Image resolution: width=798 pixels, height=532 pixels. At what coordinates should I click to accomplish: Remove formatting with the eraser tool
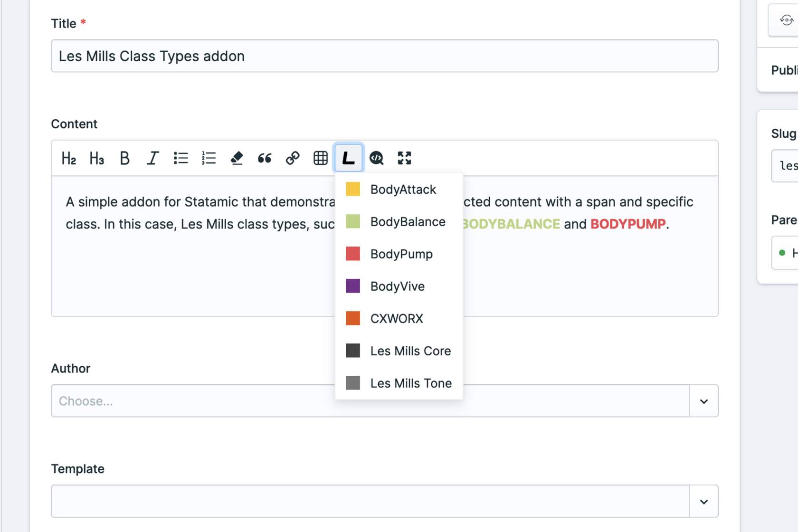[237, 158]
